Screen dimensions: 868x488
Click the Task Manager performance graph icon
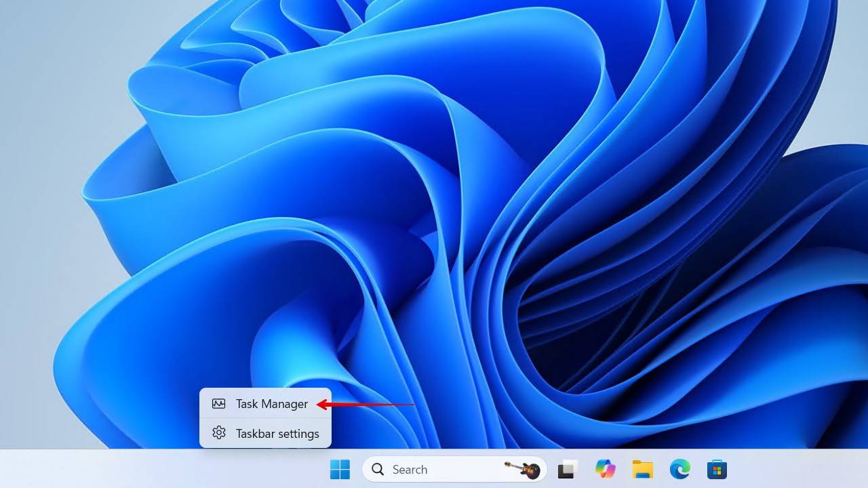pos(218,403)
